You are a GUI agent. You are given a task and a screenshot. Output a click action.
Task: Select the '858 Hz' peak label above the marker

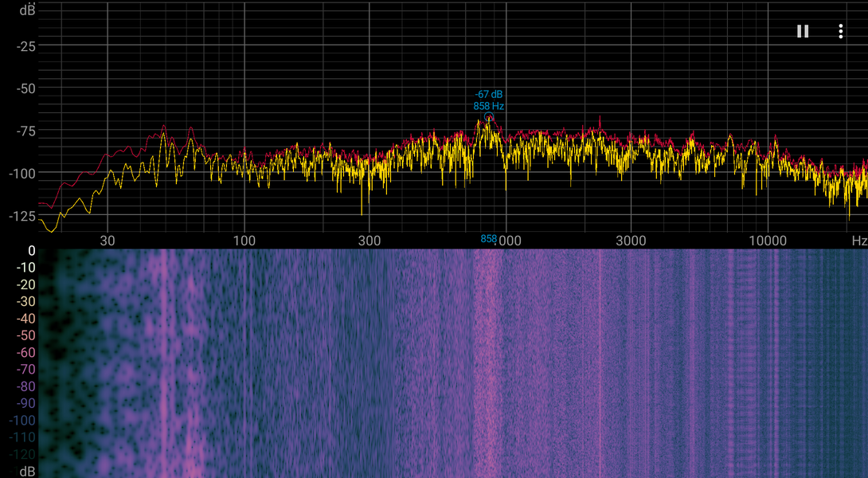click(489, 106)
